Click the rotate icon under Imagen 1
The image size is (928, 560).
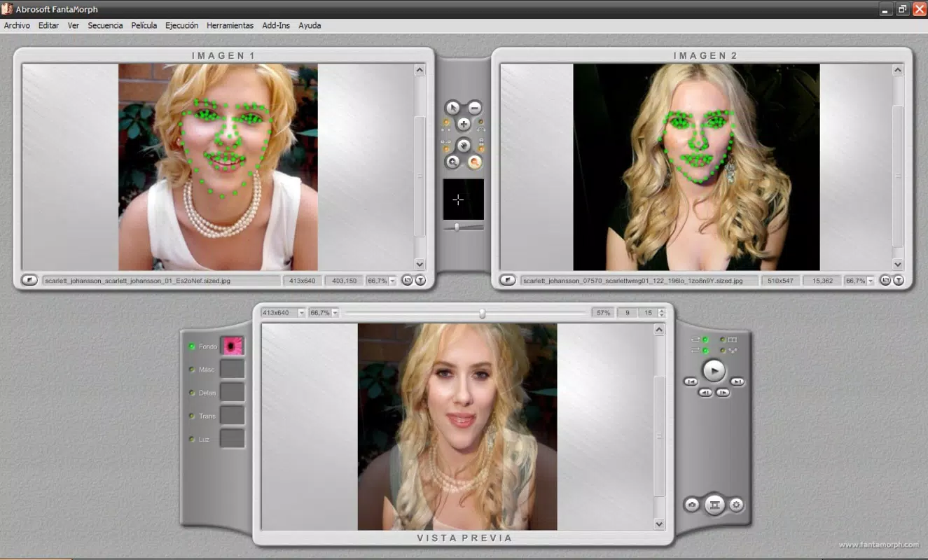(407, 280)
